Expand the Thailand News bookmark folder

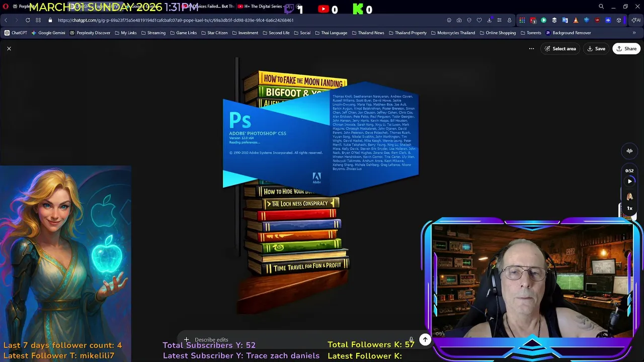tap(368, 33)
